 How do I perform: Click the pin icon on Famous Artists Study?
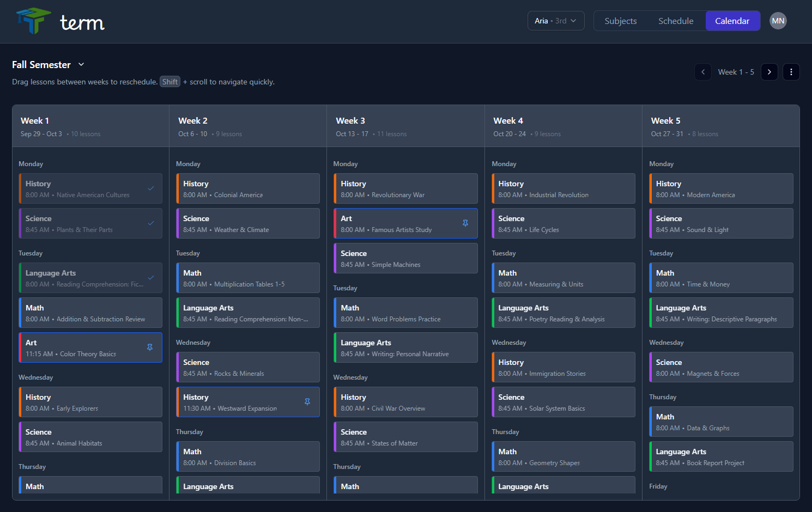[x=465, y=223]
